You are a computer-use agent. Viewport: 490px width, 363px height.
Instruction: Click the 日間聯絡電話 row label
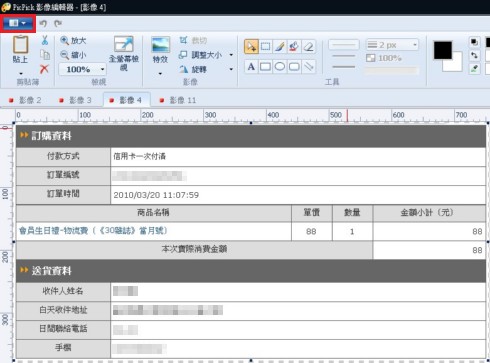pos(63,329)
